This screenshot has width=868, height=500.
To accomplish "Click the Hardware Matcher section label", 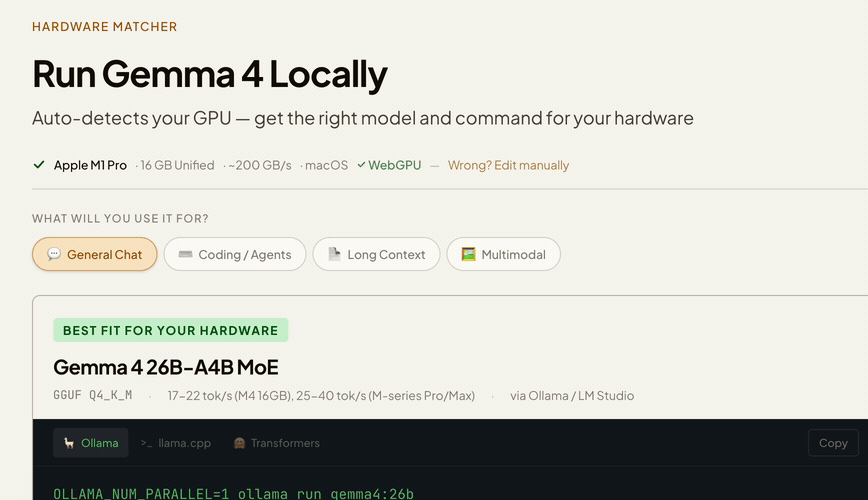I will tap(105, 27).
